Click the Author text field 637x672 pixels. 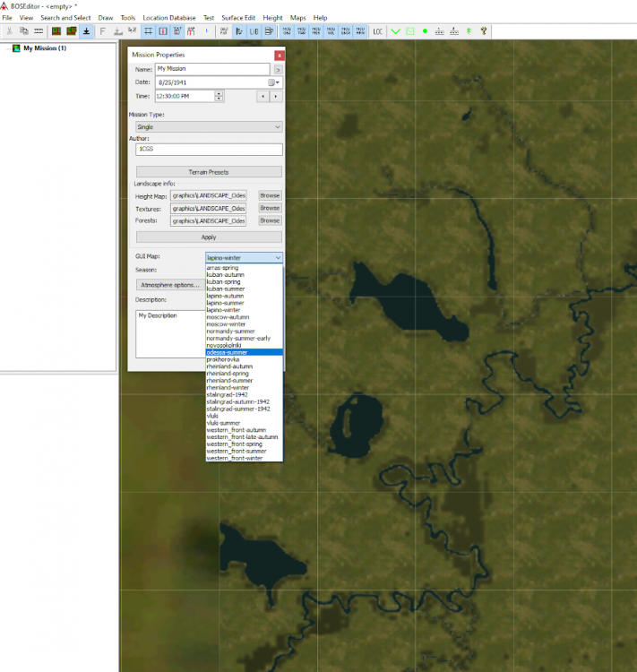pyautogui.click(x=209, y=150)
